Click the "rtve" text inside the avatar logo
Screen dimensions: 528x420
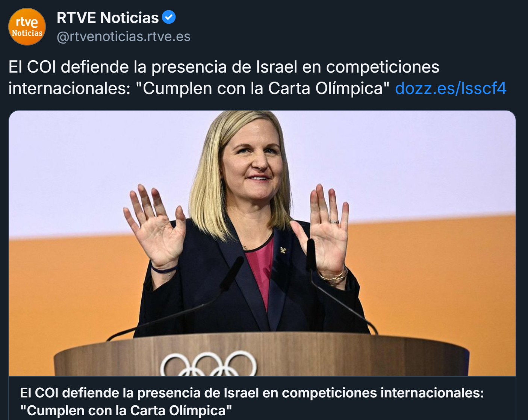coord(27,22)
